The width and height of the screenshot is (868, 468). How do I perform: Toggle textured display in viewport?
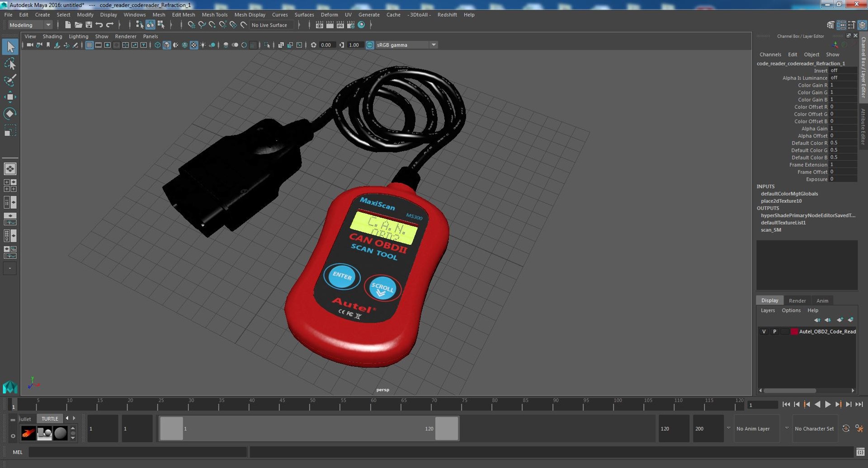193,45
